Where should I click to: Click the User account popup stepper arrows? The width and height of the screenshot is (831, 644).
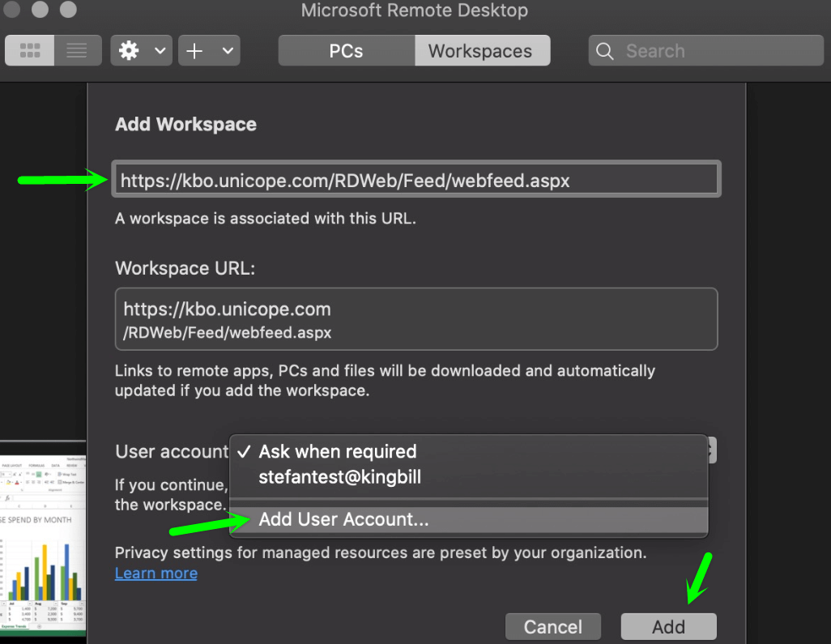pyautogui.click(x=711, y=450)
